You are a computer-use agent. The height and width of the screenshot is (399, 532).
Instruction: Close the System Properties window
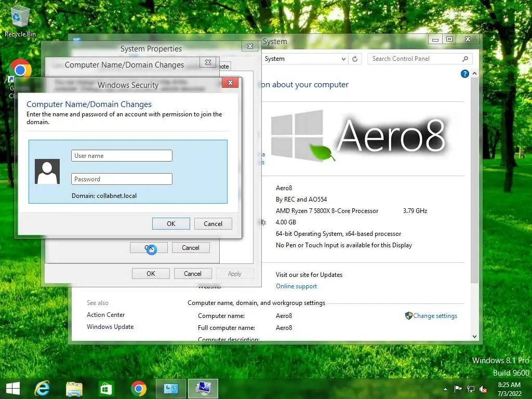(250, 46)
